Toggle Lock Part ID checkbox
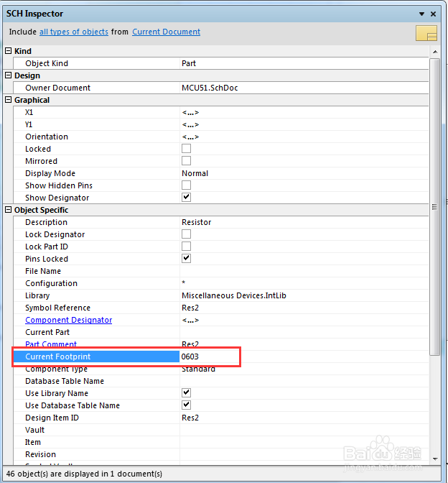This screenshot has height=483, width=448. (186, 247)
